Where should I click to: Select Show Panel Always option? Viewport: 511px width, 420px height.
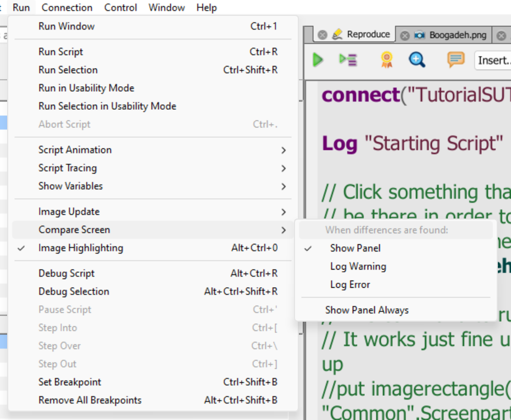(x=366, y=310)
